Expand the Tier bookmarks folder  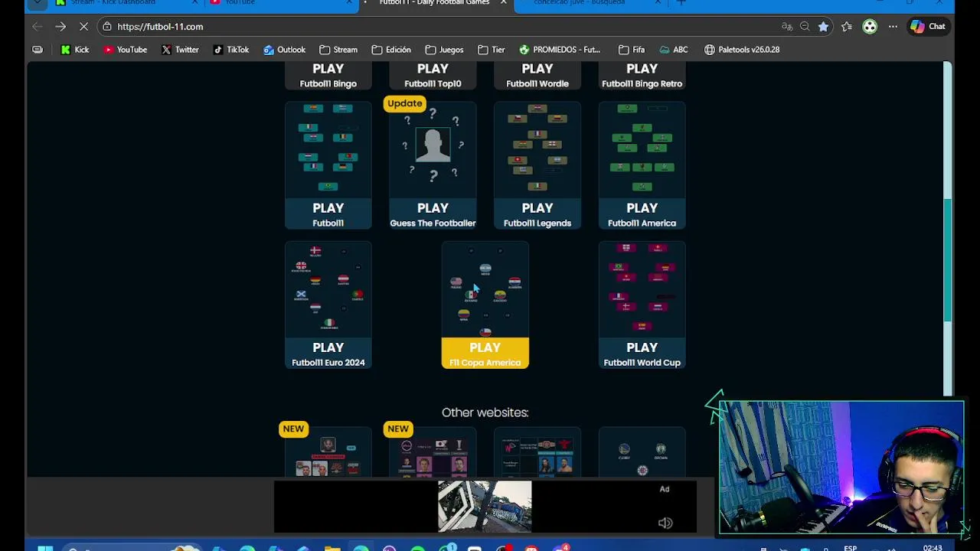coord(491,50)
